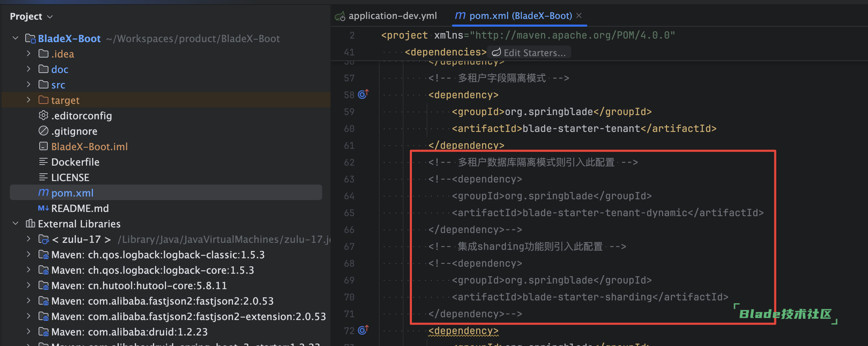Expand the src folder
Image resolution: width=868 pixels, height=346 pixels.
[x=29, y=85]
